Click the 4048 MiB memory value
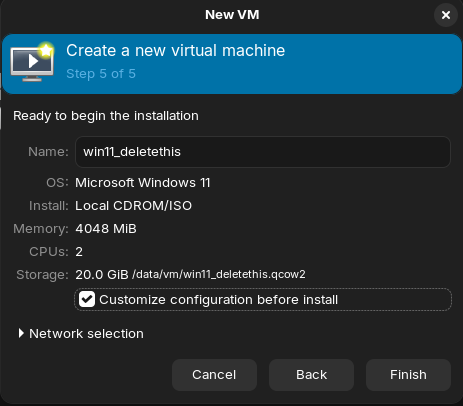This screenshot has height=406, width=463. coord(106,229)
